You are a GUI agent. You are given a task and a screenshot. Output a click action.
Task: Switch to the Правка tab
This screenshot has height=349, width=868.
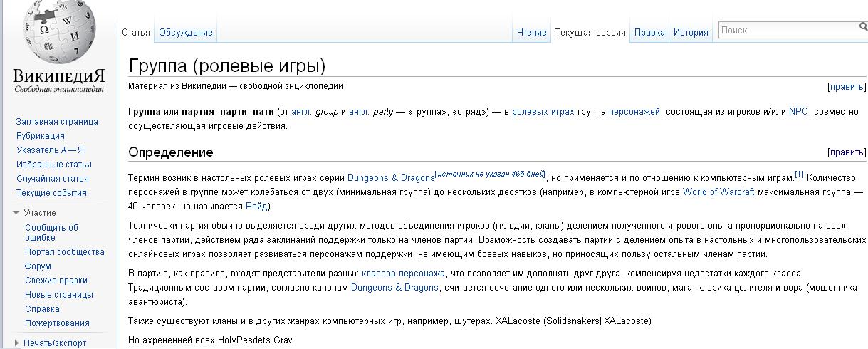(649, 32)
